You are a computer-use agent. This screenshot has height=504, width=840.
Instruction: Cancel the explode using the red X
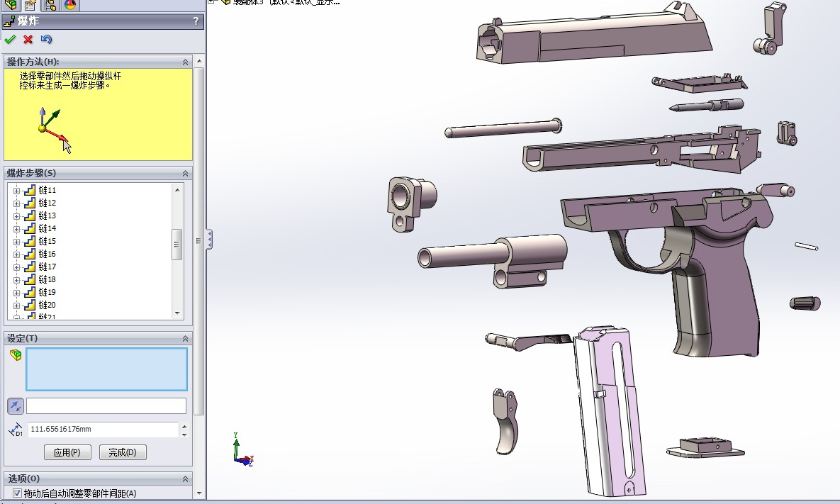(28, 40)
